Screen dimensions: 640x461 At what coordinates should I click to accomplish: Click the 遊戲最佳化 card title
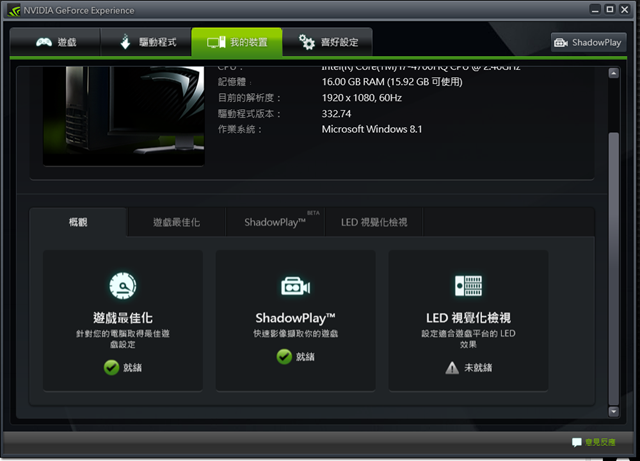123,318
